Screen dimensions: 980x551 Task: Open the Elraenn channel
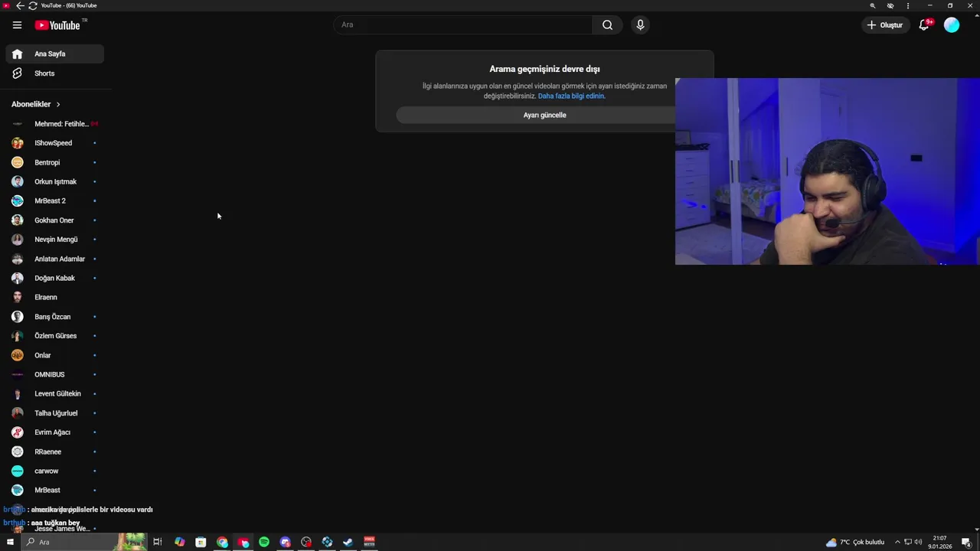(x=55, y=297)
